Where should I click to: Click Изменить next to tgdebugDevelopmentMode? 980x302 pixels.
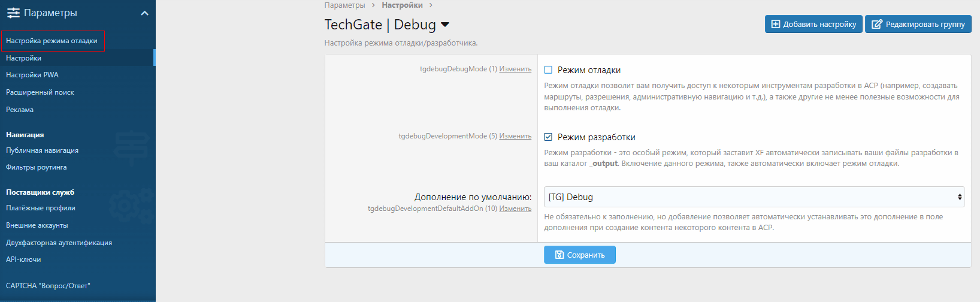(515, 136)
